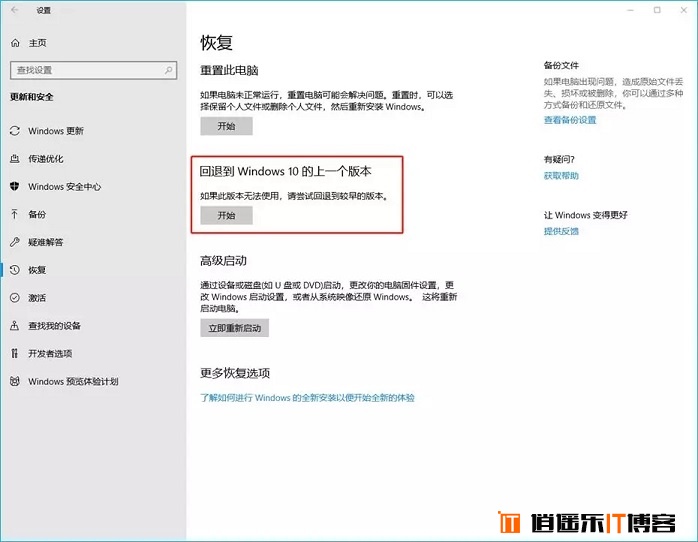Click the shield icon for Windows 安全中心
Viewport: 698px width, 542px height.
(15, 186)
